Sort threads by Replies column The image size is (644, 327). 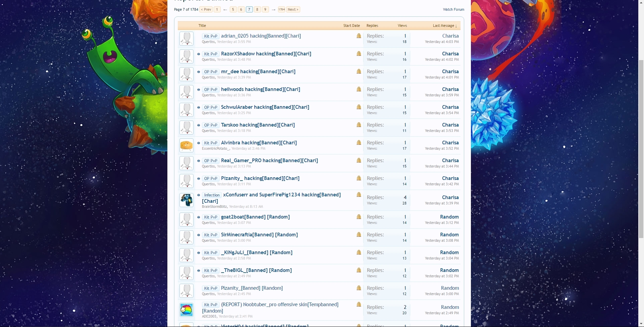(372, 26)
